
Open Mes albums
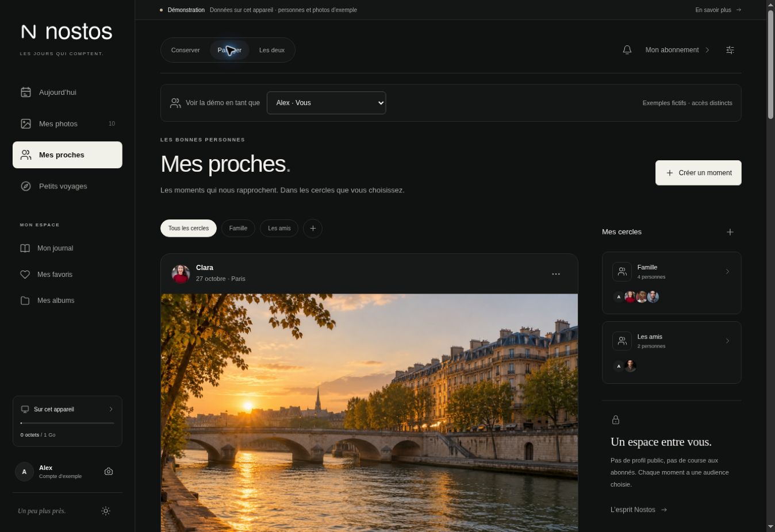(67, 300)
